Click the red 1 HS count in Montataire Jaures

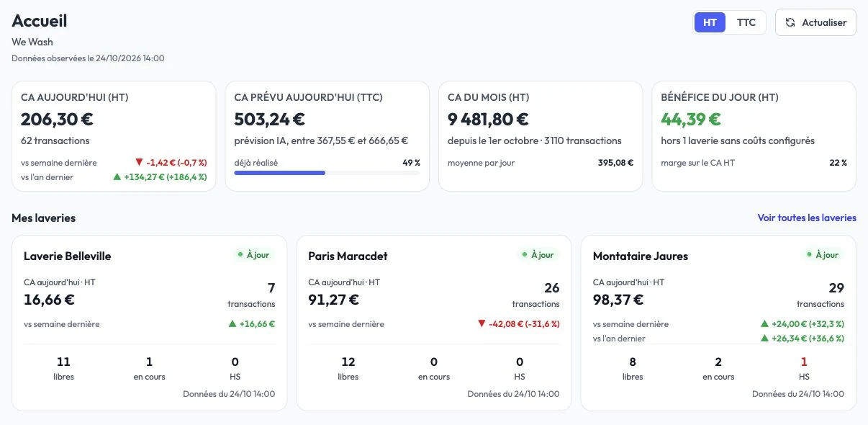[804, 362]
